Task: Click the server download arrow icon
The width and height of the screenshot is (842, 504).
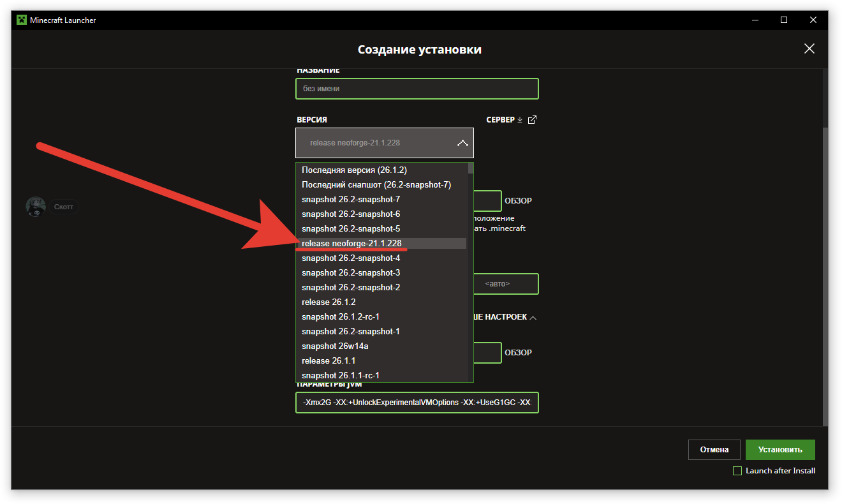Action: pyautogui.click(x=520, y=120)
